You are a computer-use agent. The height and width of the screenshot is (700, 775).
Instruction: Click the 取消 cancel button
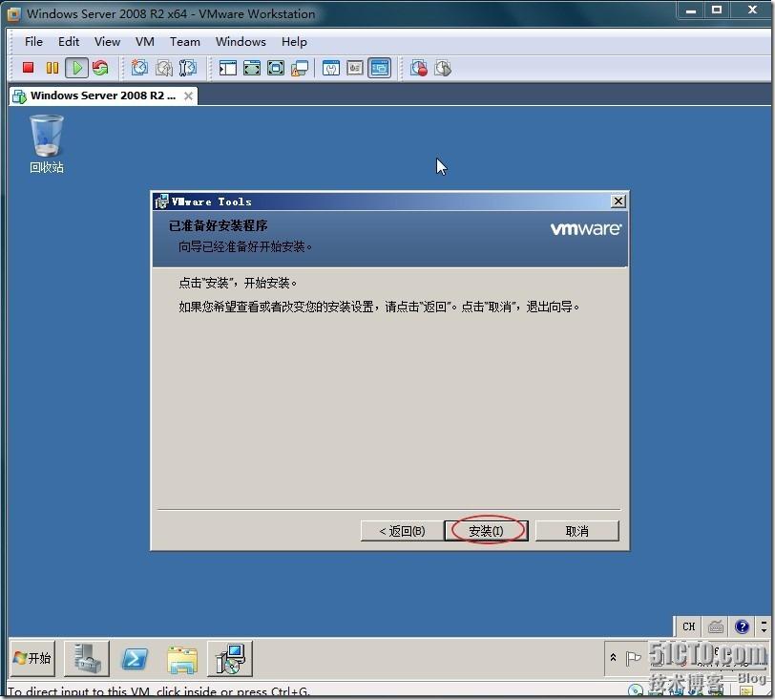pos(576,531)
